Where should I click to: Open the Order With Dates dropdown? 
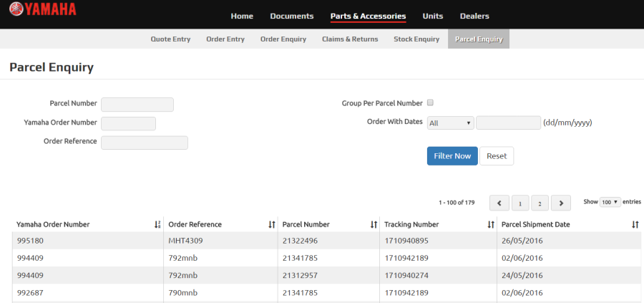click(x=451, y=123)
